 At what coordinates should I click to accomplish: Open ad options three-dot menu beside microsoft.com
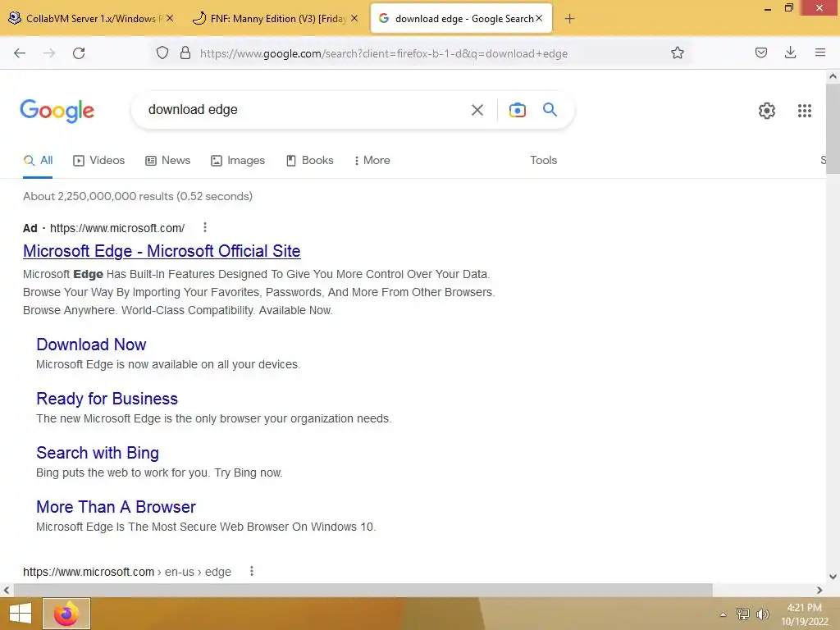pyautogui.click(x=204, y=228)
